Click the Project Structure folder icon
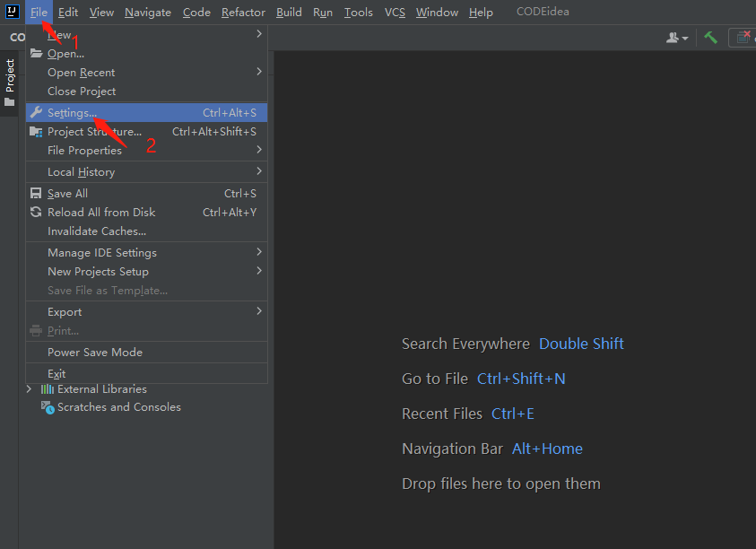Image resolution: width=756 pixels, height=549 pixels. 36,132
